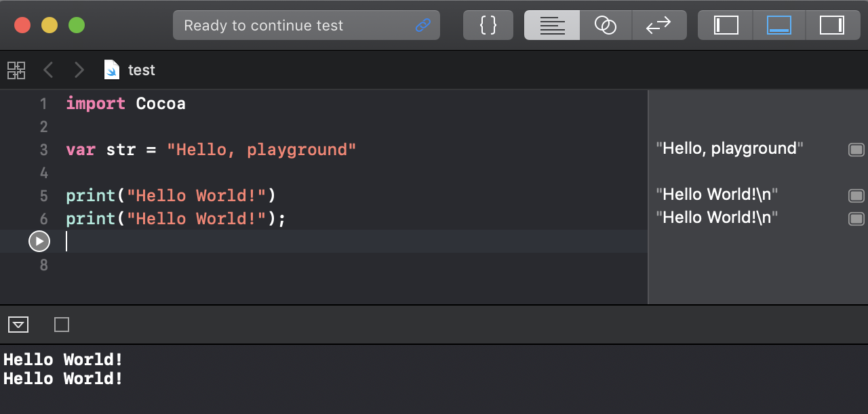This screenshot has width=868, height=414.
Task: Toggle the Debug area bottom panel
Action: [779, 25]
